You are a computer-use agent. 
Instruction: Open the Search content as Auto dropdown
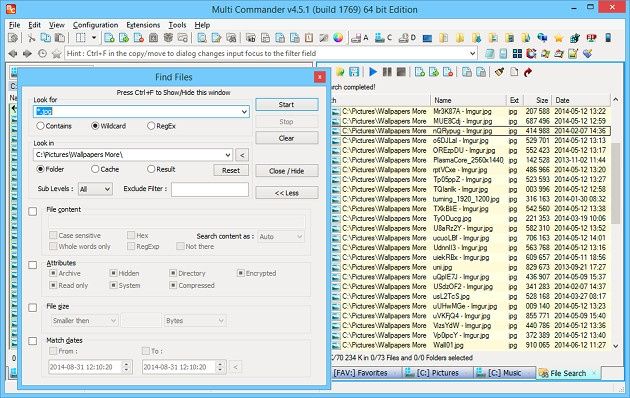(x=280, y=237)
